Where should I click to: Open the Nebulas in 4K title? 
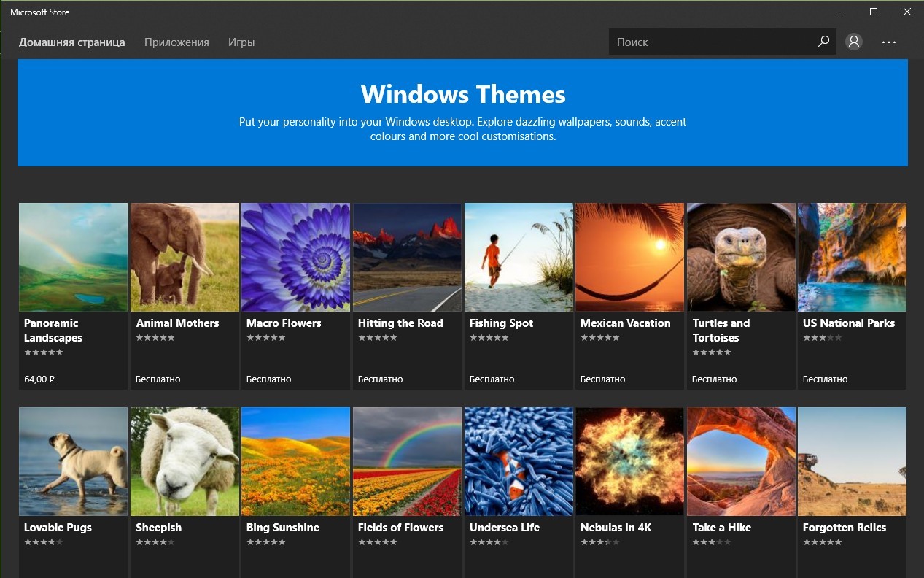coord(616,528)
